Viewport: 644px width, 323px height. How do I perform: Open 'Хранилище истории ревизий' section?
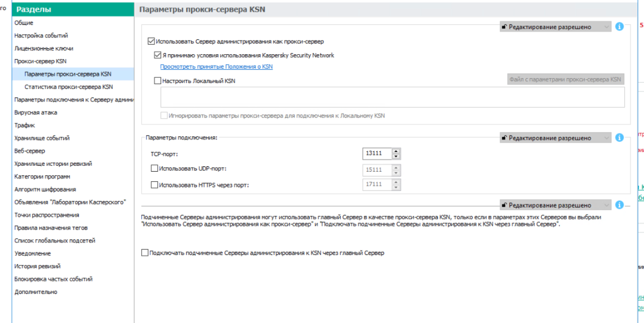pos(53,164)
